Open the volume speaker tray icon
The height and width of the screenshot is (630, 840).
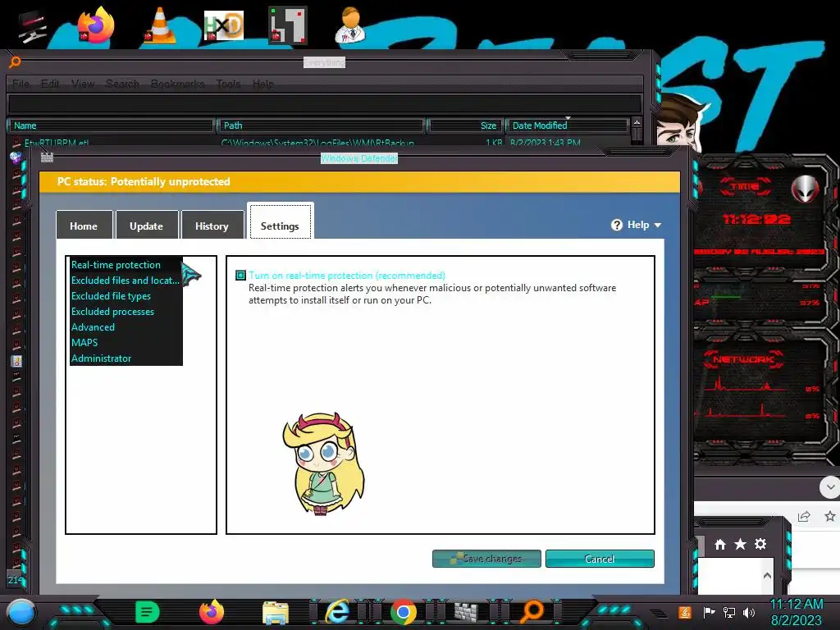click(x=749, y=612)
